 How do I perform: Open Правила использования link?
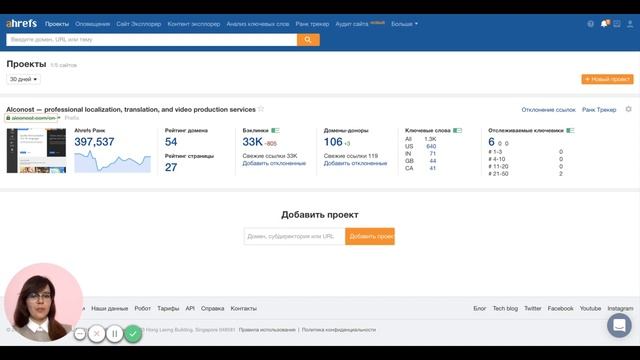coord(267,330)
